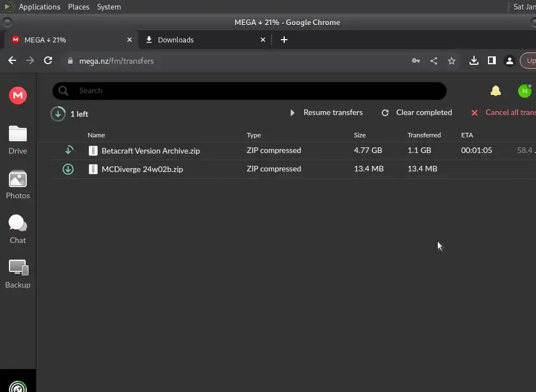
Task: Open Chrome profile icon
Action: (x=509, y=61)
